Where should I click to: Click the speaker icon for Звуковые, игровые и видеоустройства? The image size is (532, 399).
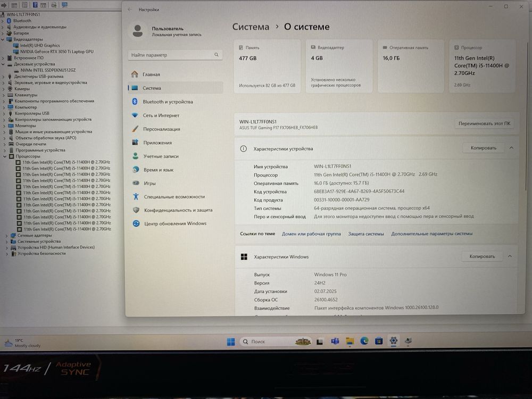tap(10, 82)
